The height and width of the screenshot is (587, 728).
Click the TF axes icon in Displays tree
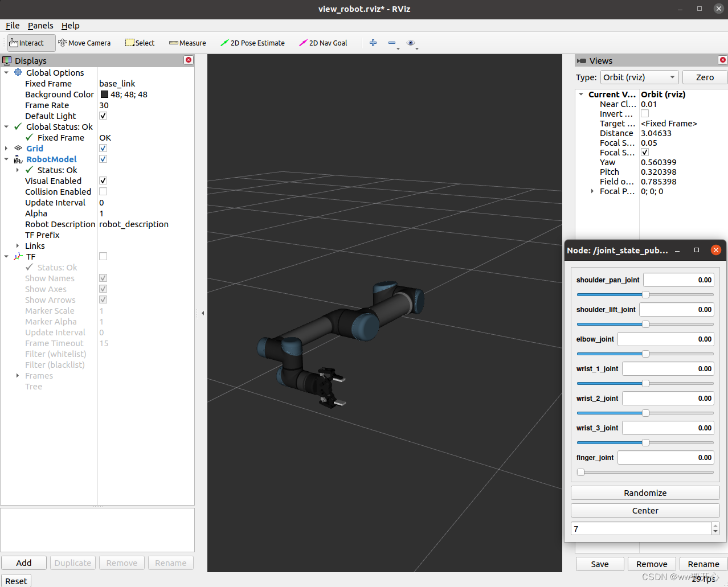pyautogui.click(x=18, y=257)
